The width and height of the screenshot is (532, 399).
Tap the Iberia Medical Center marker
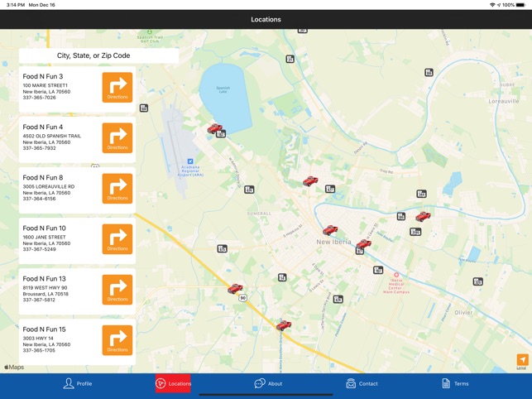click(x=396, y=275)
